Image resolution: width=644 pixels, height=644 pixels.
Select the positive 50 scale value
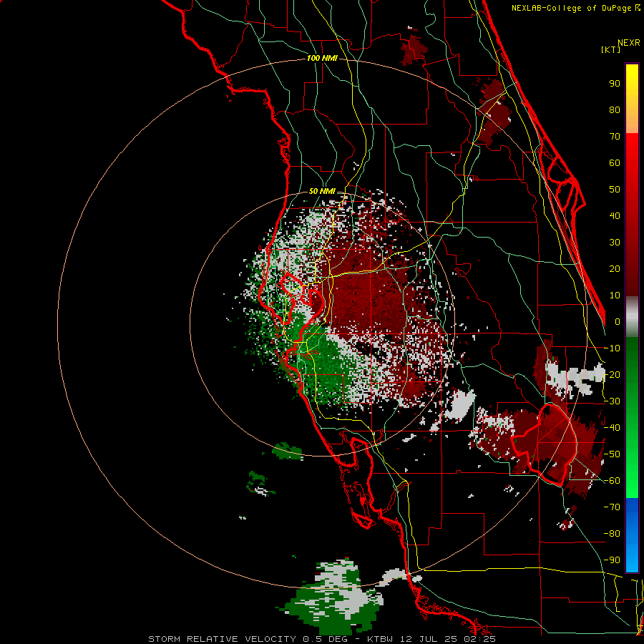pos(615,190)
